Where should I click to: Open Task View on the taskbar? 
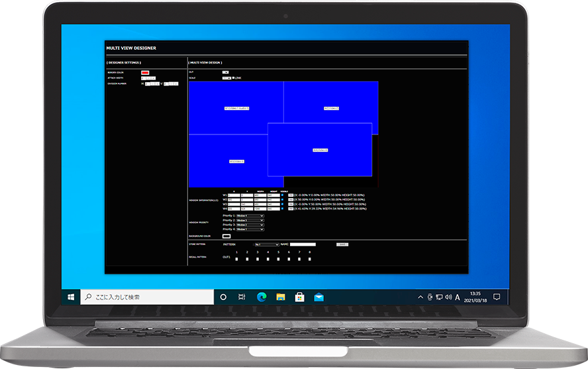tap(242, 297)
